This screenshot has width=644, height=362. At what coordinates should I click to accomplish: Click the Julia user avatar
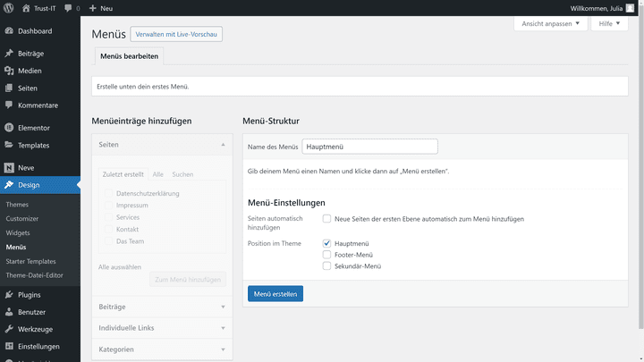[630, 8]
